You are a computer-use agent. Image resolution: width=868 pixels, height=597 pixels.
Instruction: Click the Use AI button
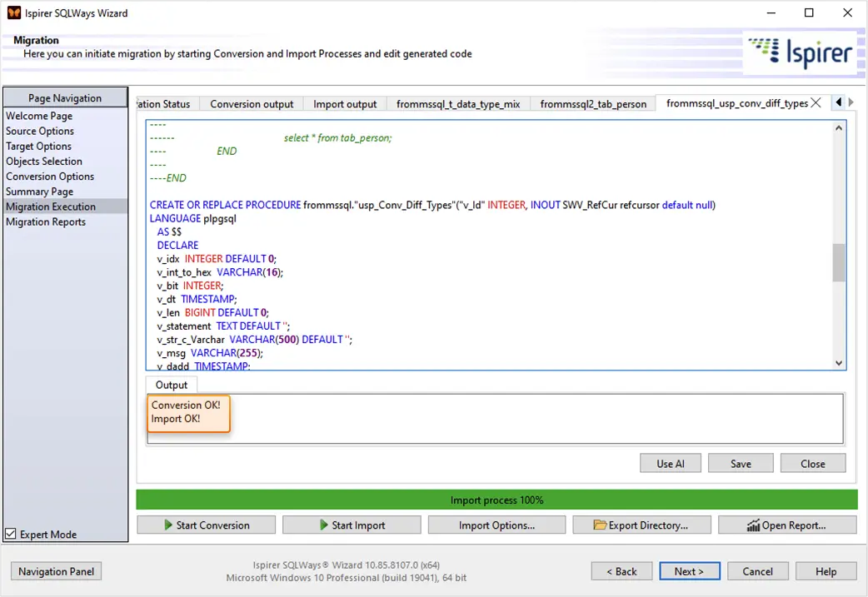tap(671, 464)
